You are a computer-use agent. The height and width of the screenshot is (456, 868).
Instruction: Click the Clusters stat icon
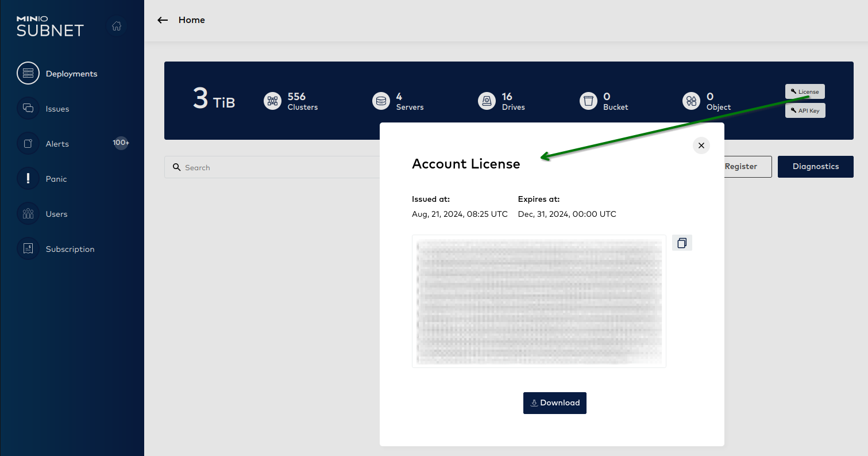(272, 101)
